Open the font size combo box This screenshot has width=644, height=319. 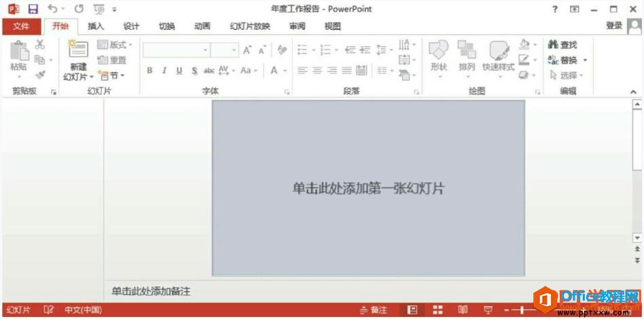pos(224,50)
